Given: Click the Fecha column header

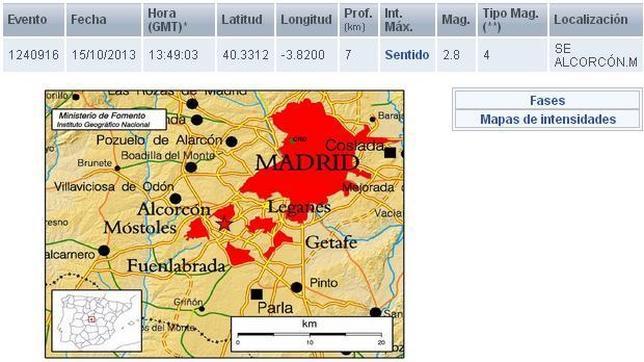Looking at the screenshot, I should (x=104, y=19).
